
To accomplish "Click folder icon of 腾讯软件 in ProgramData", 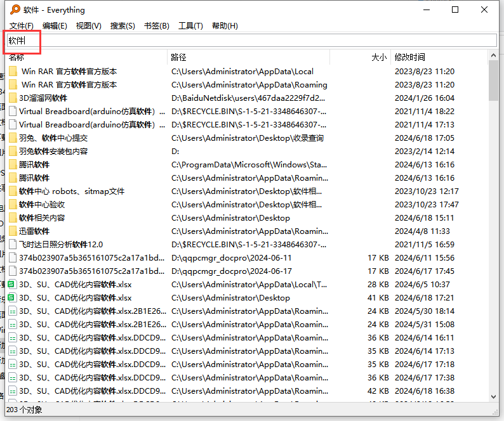I will [13, 164].
